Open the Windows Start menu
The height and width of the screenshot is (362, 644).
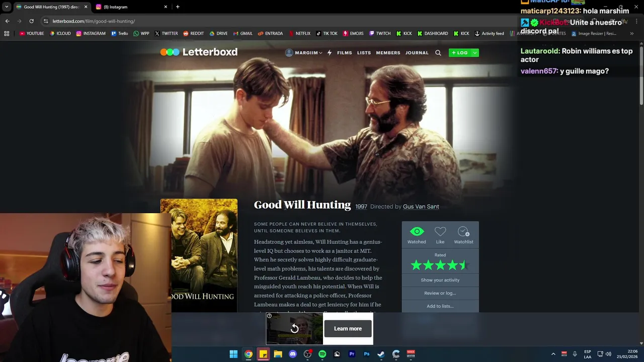tap(233, 354)
